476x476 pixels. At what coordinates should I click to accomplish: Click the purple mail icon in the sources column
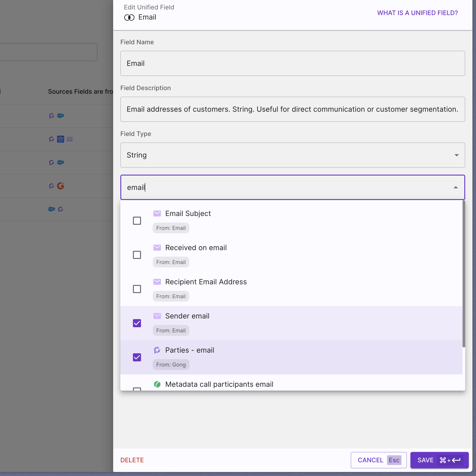tap(70, 139)
